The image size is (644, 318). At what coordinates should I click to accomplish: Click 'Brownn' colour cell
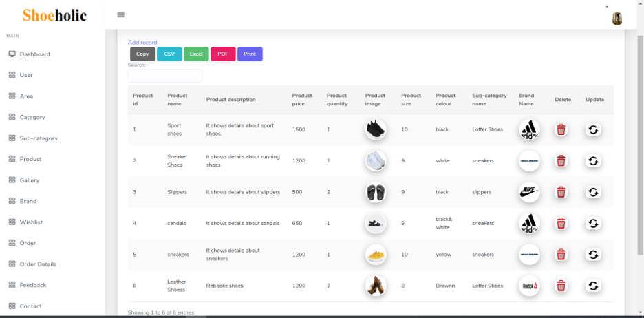(445, 286)
